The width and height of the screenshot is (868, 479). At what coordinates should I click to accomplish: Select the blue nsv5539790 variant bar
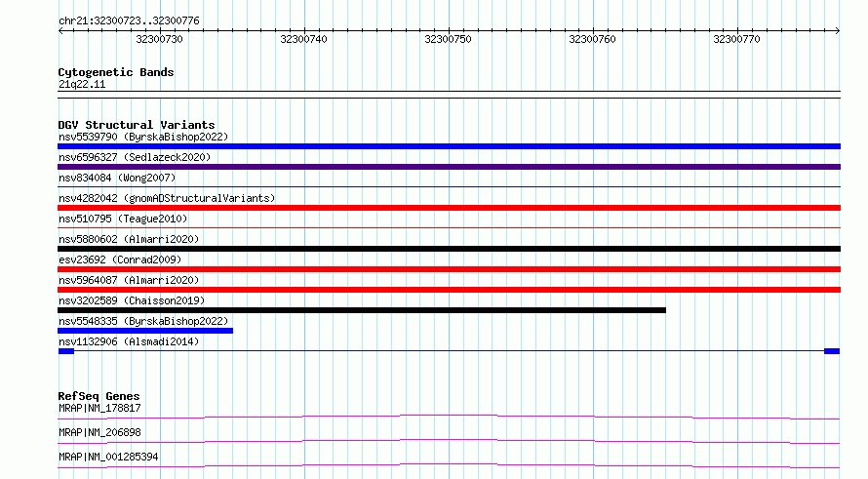(449, 146)
